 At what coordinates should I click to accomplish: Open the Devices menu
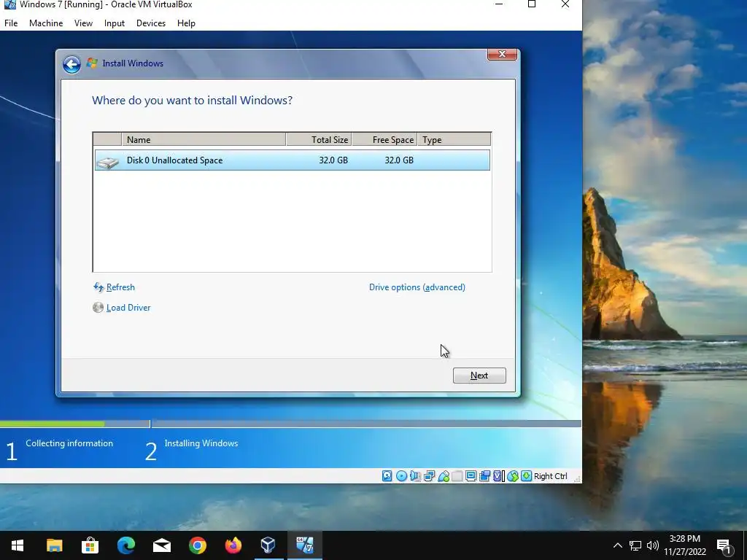point(151,23)
